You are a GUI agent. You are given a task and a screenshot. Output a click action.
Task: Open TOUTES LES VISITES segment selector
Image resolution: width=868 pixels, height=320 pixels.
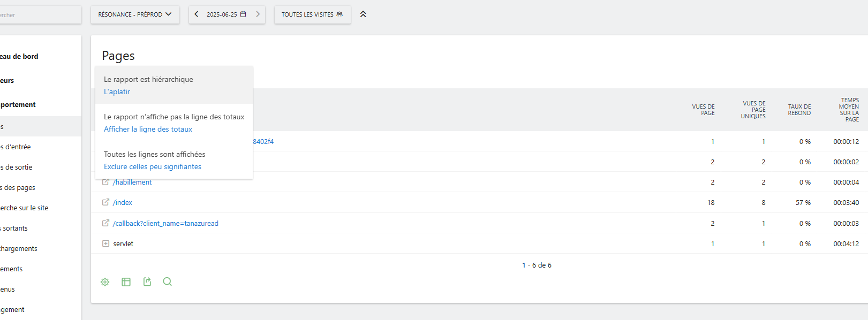coord(312,14)
